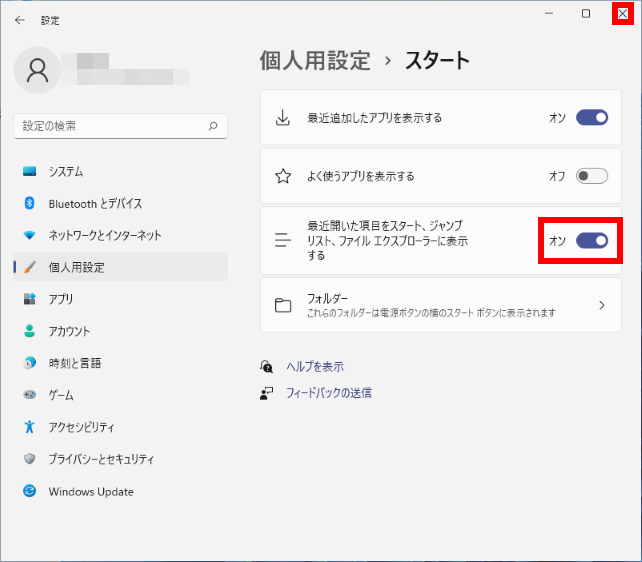Open Windows Update category
Image resolution: width=642 pixels, height=562 pixels.
coord(120,491)
